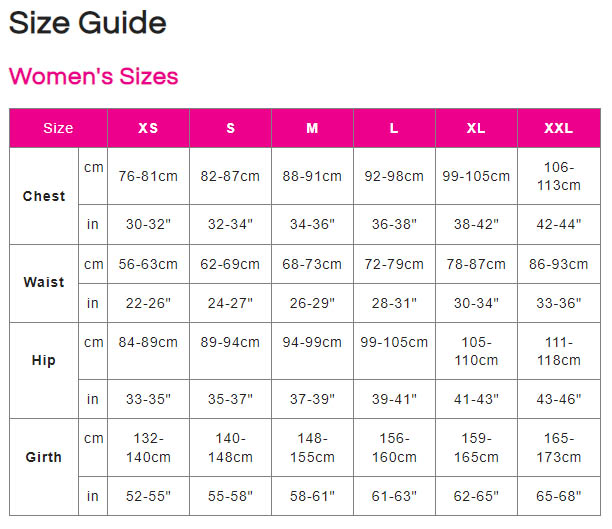Select the 36-38" chest inches cell
612x529 pixels.
tap(394, 224)
